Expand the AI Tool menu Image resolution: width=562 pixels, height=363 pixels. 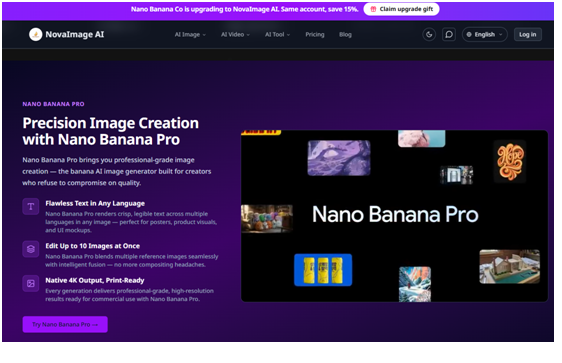[x=277, y=34]
